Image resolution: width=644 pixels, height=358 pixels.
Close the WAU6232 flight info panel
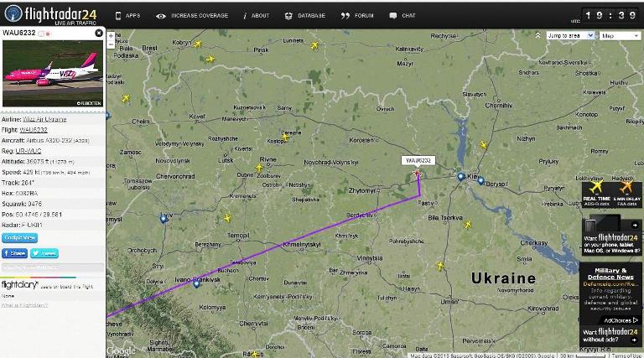[x=99, y=33]
